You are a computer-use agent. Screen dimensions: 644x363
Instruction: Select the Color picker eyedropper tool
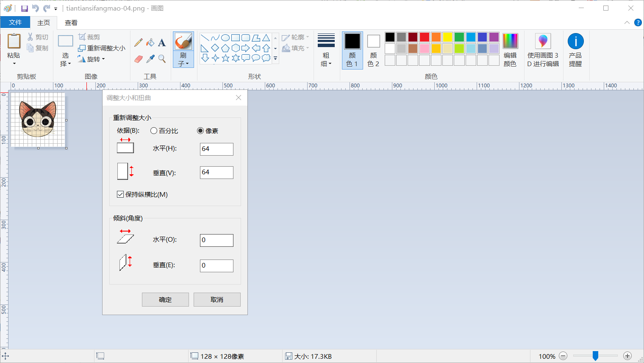coord(150,59)
